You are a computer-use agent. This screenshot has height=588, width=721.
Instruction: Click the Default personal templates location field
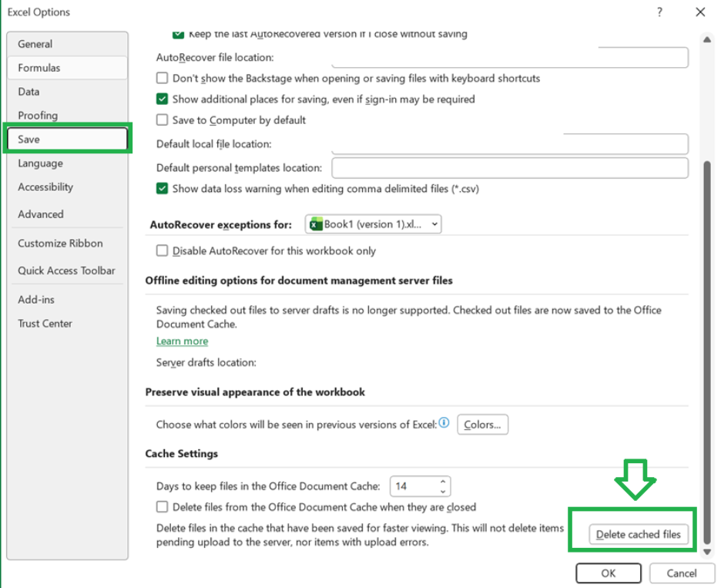tap(509, 168)
